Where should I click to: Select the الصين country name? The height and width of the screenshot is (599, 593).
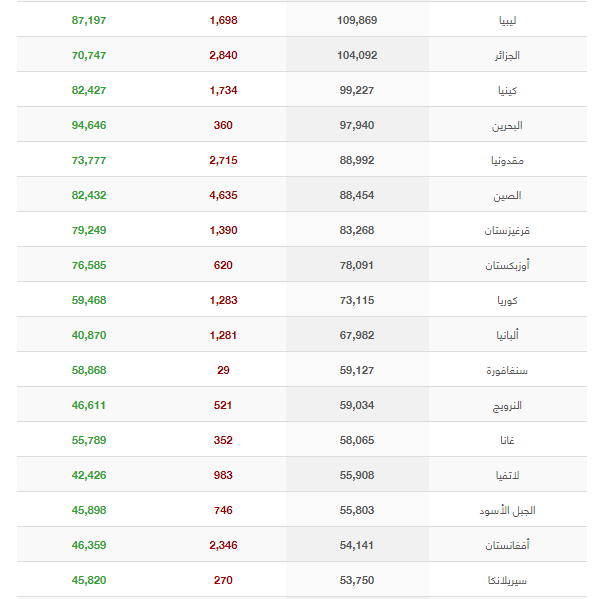click(507, 195)
